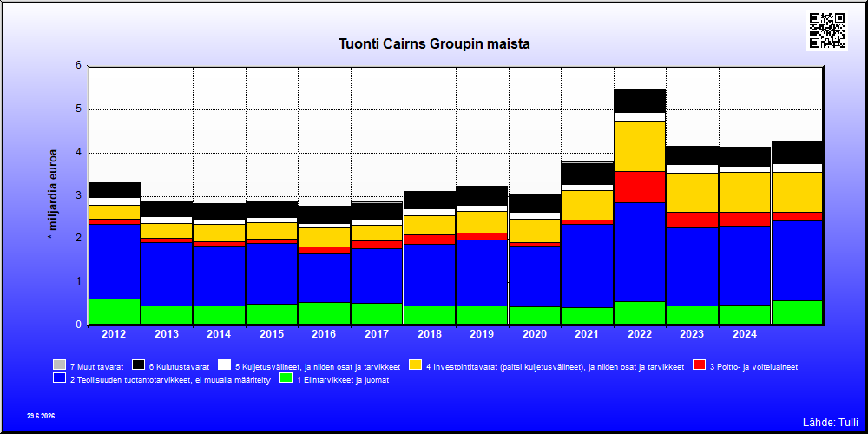
Task: Click the 2012 x-axis year label
Action: coord(114,334)
